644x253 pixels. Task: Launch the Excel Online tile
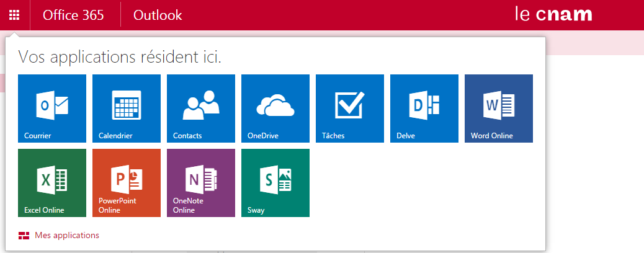point(52,182)
